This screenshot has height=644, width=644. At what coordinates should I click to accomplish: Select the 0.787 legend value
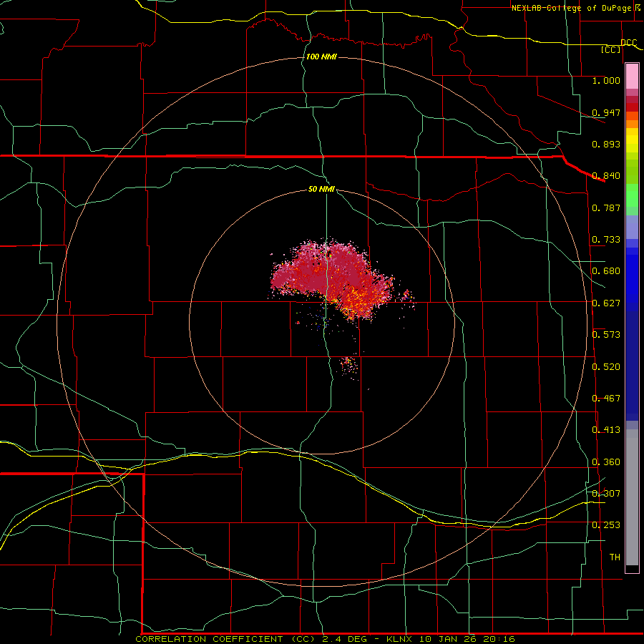(606, 208)
